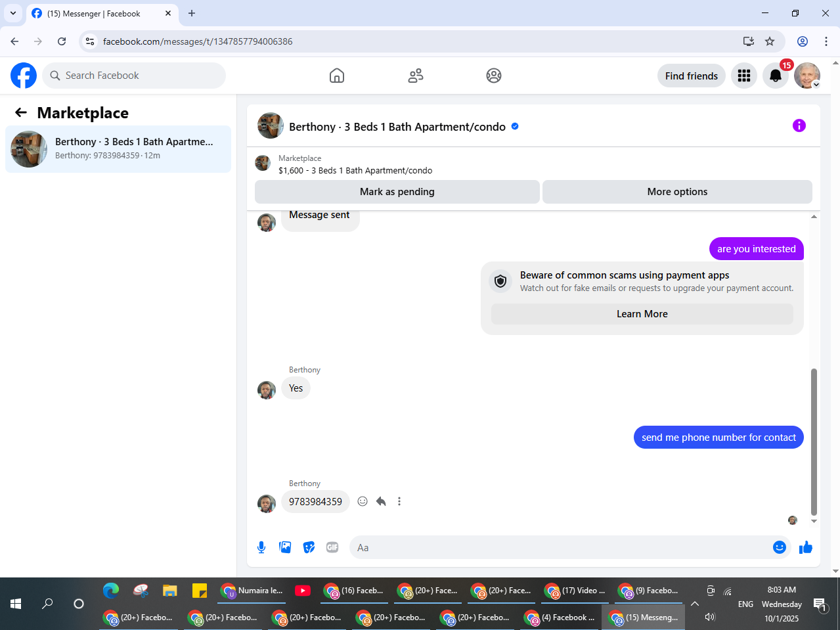Open the account profile picture menu
The height and width of the screenshot is (630, 840).
(807, 76)
